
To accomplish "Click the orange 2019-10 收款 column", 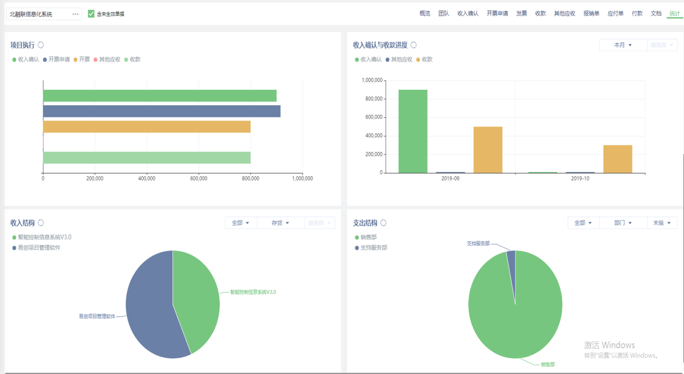I will pyautogui.click(x=617, y=159).
